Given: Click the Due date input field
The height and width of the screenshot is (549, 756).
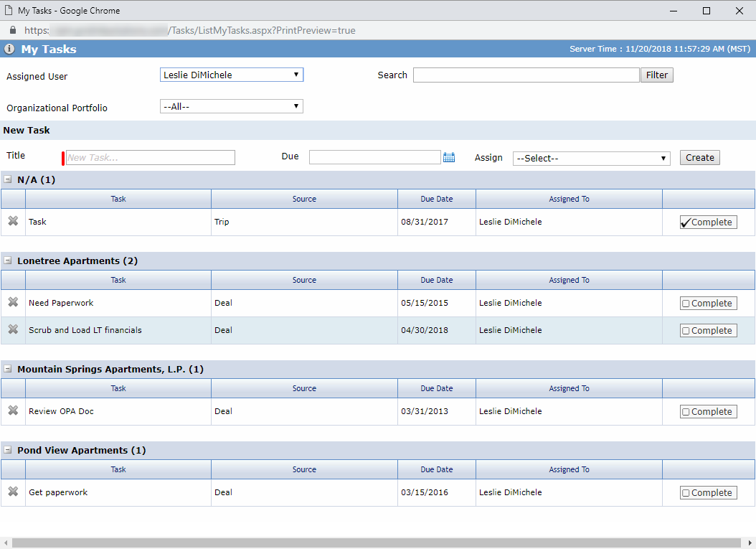Looking at the screenshot, I should (374, 157).
